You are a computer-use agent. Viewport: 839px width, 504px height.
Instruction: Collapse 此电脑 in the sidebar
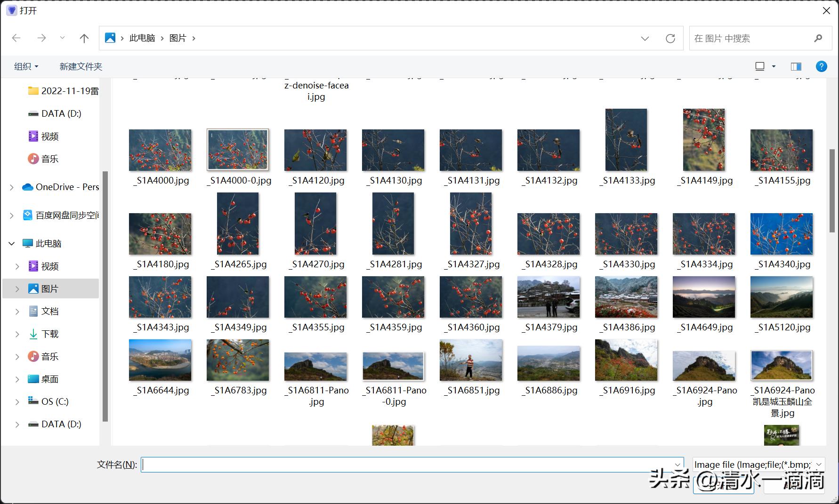tap(11, 243)
